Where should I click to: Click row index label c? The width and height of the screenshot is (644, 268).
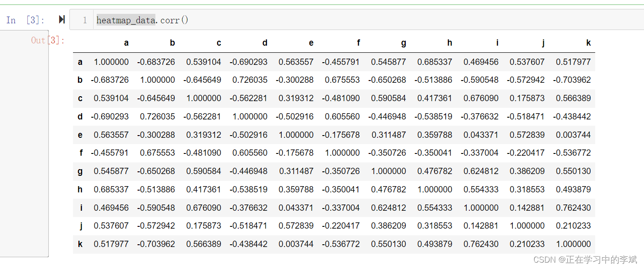click(80, 98)
